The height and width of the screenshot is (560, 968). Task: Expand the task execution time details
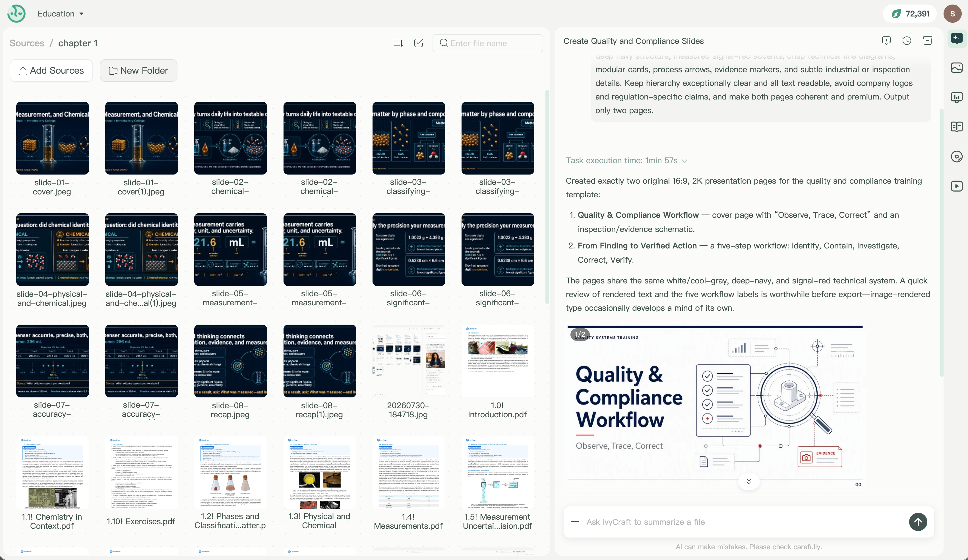626,161
